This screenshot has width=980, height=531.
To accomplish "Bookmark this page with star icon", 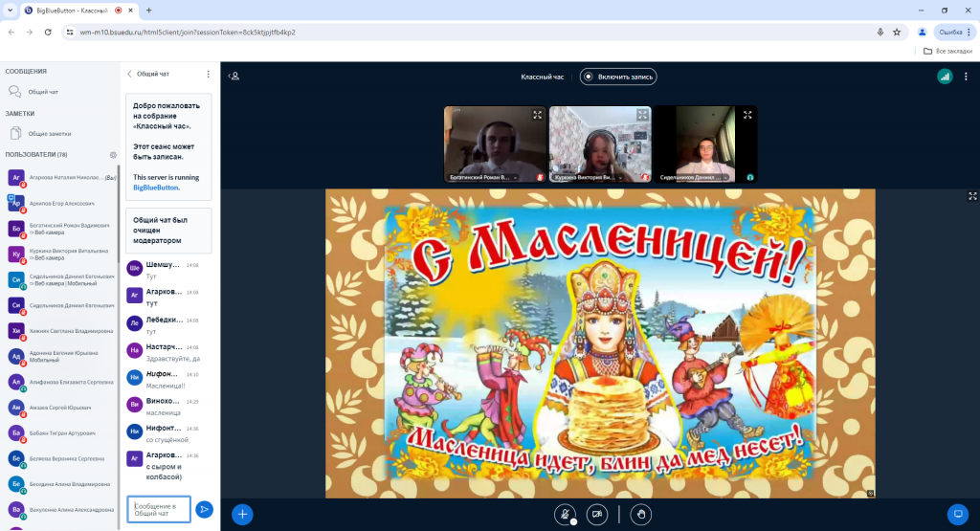I will point(897,32).
